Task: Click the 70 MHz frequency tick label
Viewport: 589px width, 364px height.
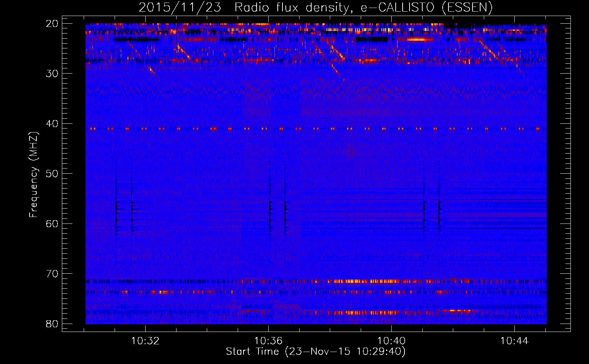Action: [x=52, y=274]
